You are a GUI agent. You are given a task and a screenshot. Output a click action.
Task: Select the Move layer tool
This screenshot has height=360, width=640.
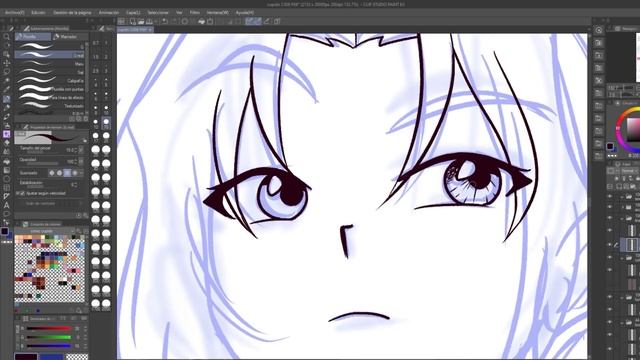(7, 63)
